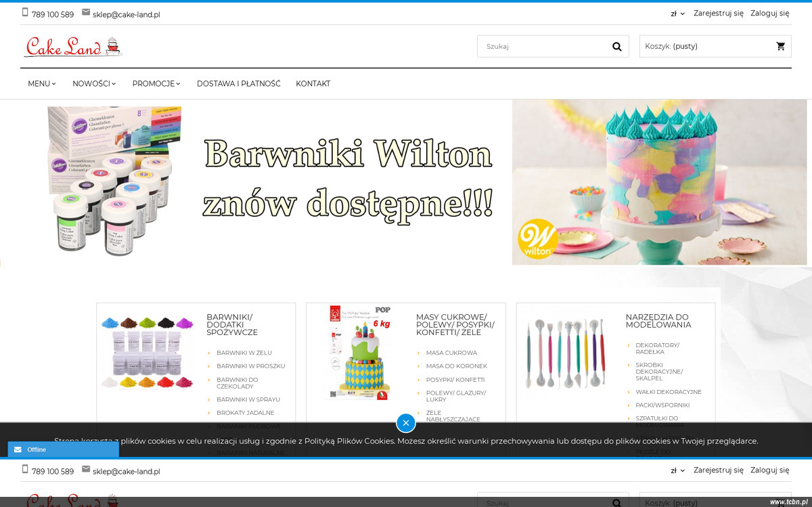The width and height of the screenshot is (812, 507).
Task: Click Zarejestruj się link at top
Action: pos(718,14)
